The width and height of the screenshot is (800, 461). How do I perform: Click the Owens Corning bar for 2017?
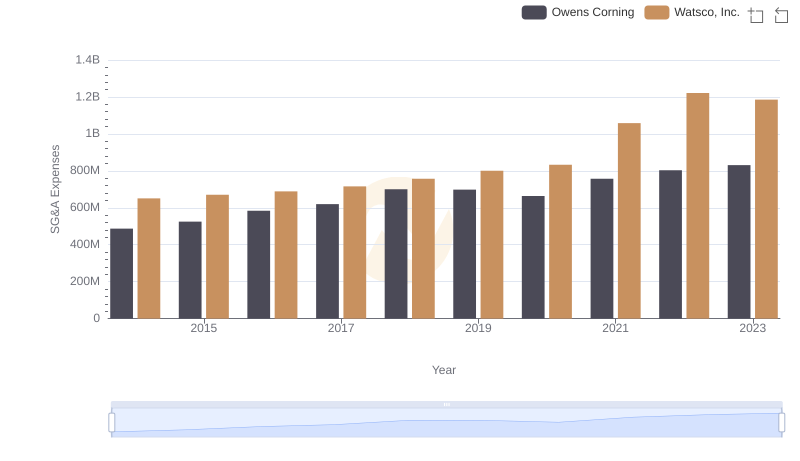(x=328, y=262)
